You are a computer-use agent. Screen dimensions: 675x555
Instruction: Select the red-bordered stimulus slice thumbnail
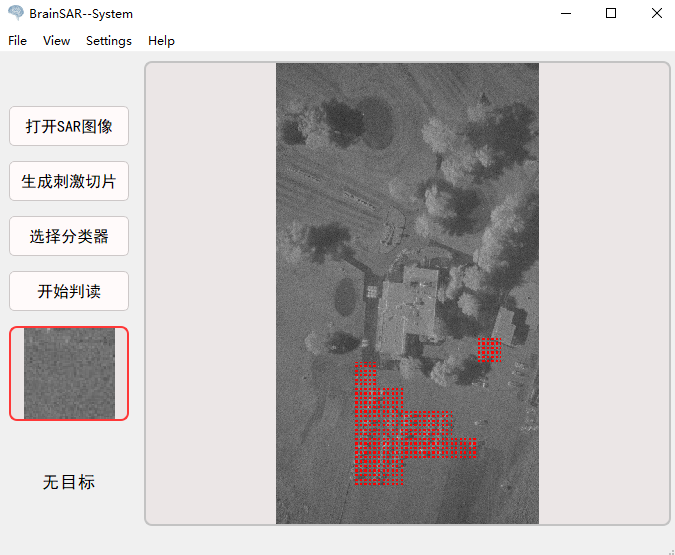[x=69, y=373]
